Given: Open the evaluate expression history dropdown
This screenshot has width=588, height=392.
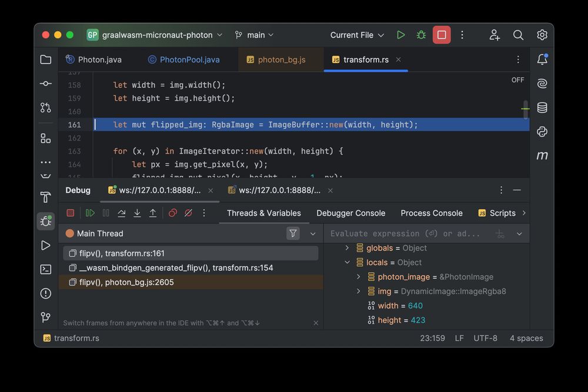Looking at the screenshot, I should coord(519,234).
